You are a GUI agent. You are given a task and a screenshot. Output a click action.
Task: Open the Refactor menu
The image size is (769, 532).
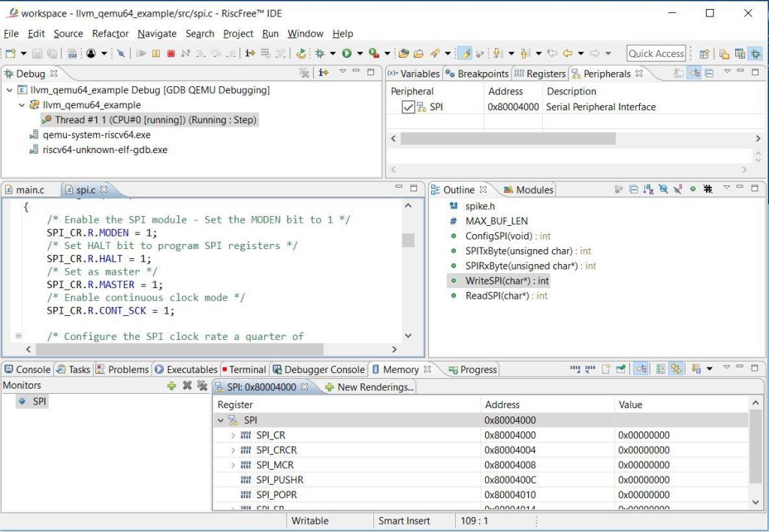110,33
